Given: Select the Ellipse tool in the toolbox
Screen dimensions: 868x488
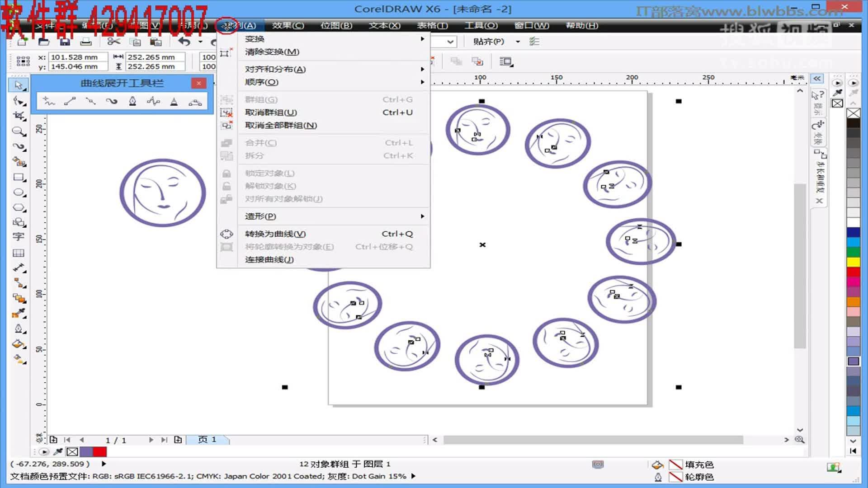Looking at the screenshot, I should (18, 192).
